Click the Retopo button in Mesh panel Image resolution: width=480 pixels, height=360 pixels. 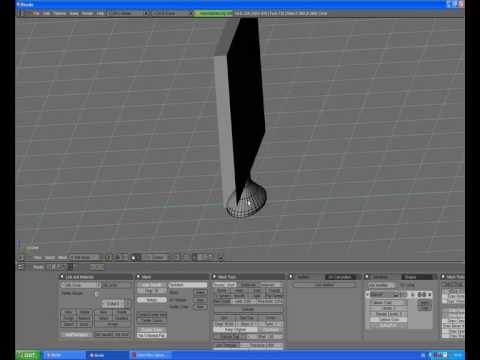click(x=152, y=300)
